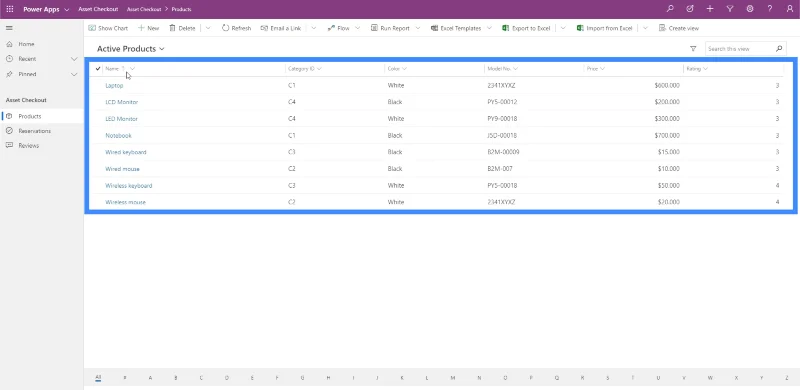The width and height of the screenshot is (800, 390).
Task: Open the Laptop record
Action: (114, 85)
